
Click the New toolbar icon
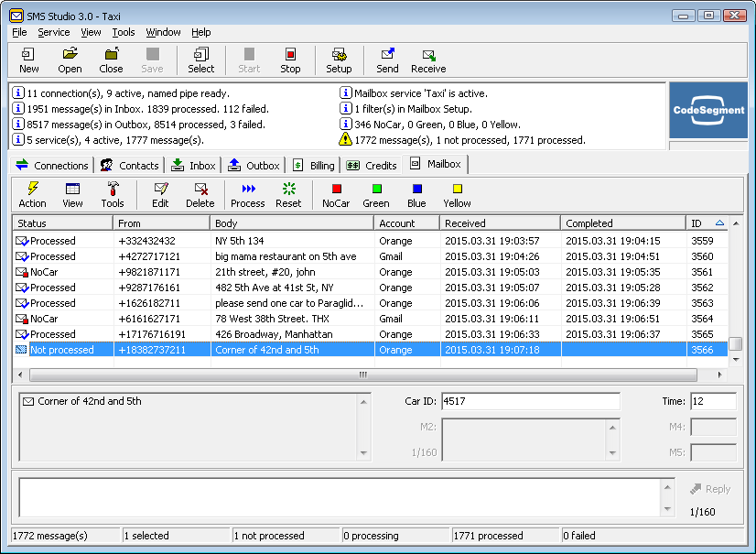point(29,60)
